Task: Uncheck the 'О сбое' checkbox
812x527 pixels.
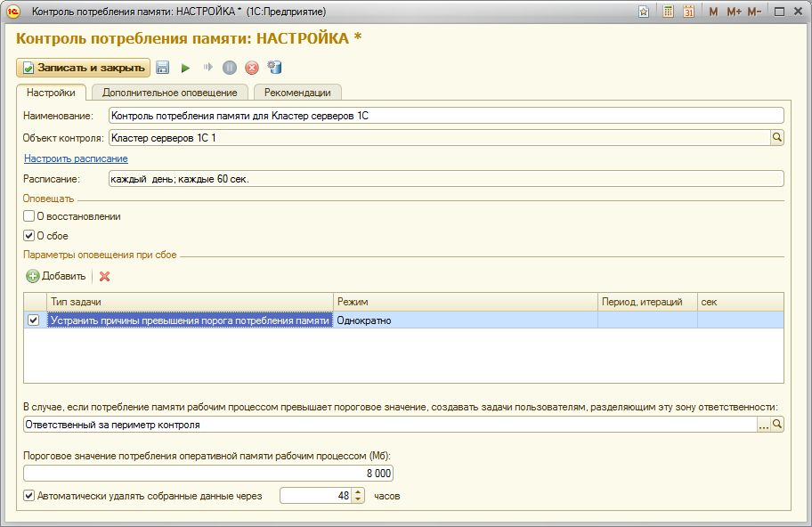Action: tap(29, 236)
